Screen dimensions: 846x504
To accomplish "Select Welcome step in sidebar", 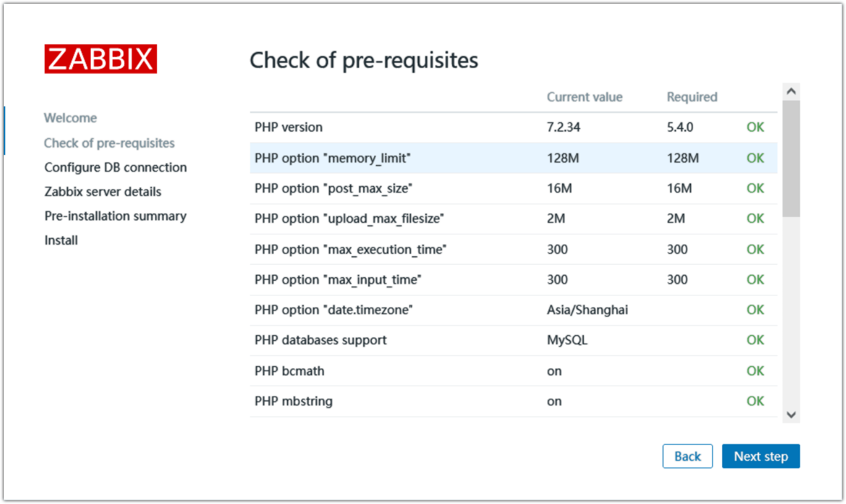I will click(70, 118).
